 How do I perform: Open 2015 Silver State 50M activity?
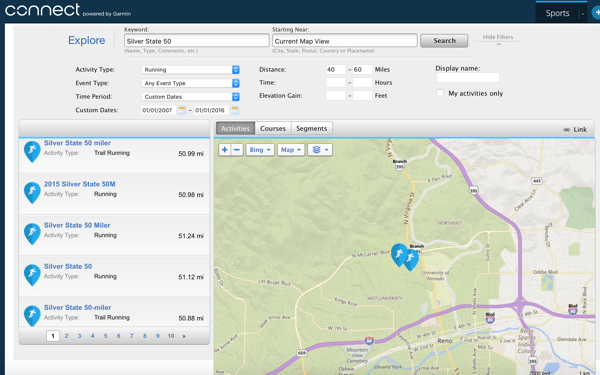pyautogui.click(x=80, y=184)
